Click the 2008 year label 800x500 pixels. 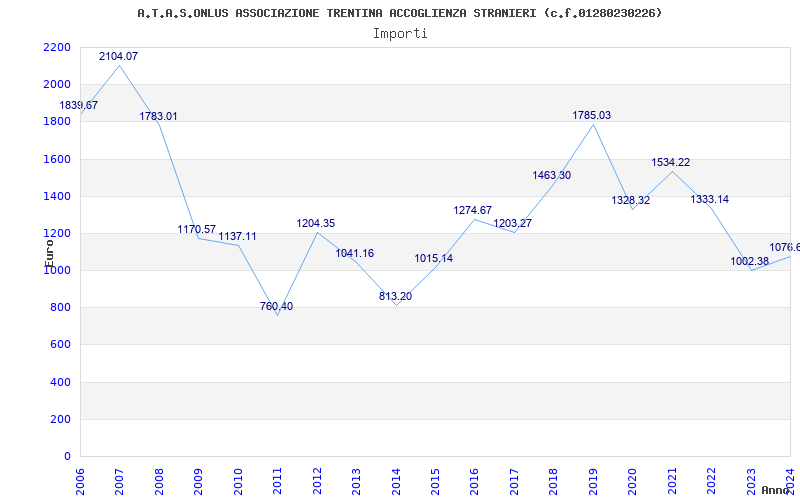coord(159,481)
